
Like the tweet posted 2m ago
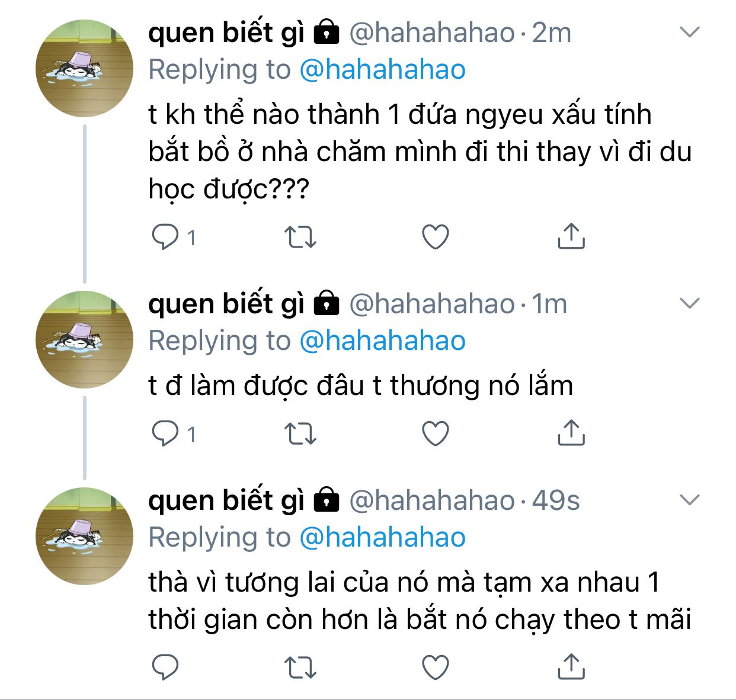click(436, 237)
